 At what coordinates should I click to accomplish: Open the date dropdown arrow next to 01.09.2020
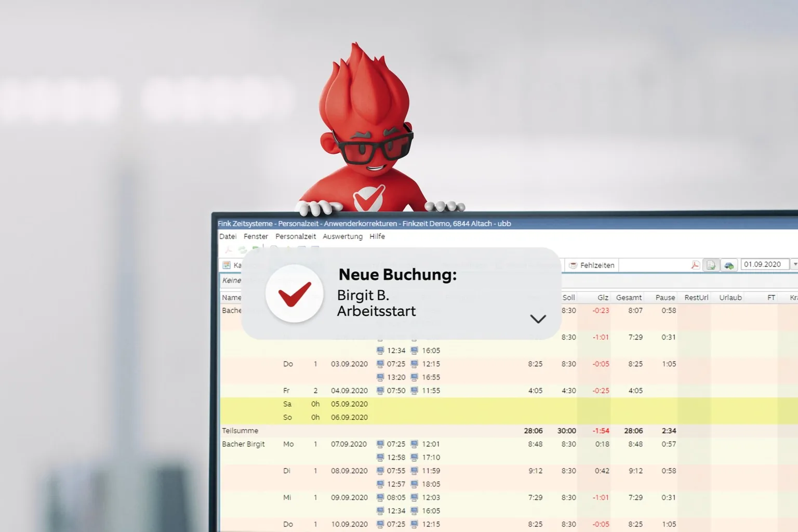click(x=794, y=264)
